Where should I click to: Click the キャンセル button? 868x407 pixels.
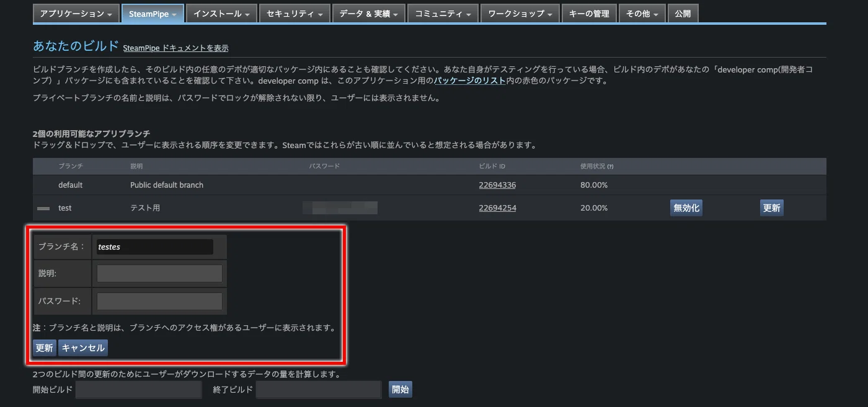point(83,348)
